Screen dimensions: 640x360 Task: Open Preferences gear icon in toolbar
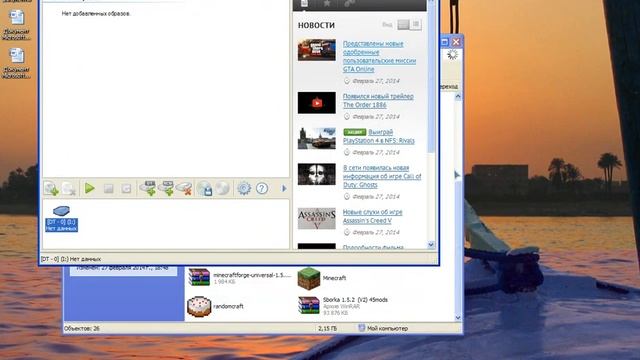point(244,188)
